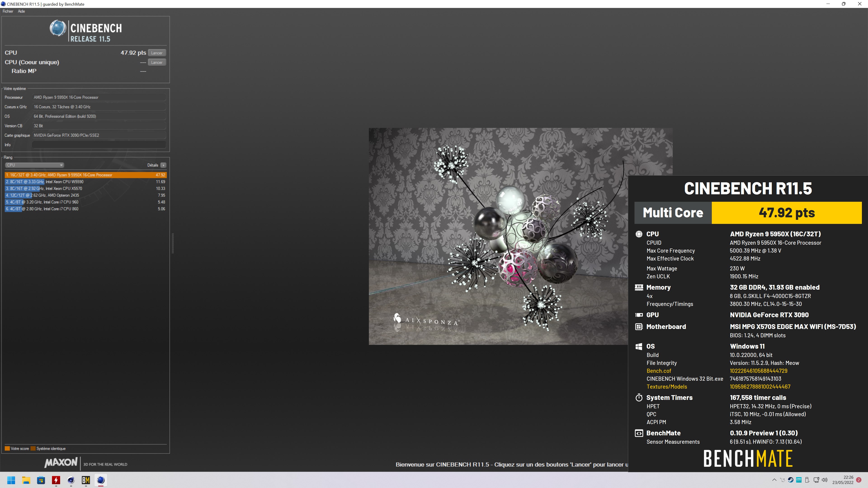Click the Processeur field value
The height and width of the screenshot is (488, 868).
pyautogui.click(x=99, y=97)
